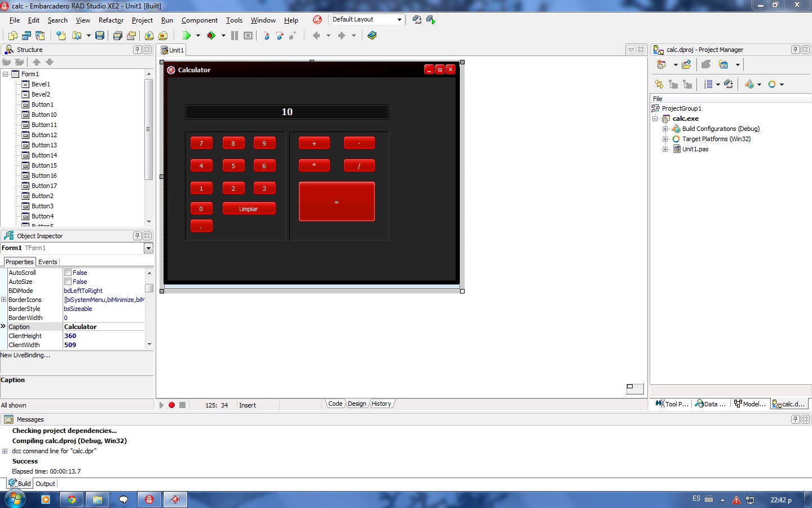
Task: Click the Step Over debug icon
Action: coord(280,36)
